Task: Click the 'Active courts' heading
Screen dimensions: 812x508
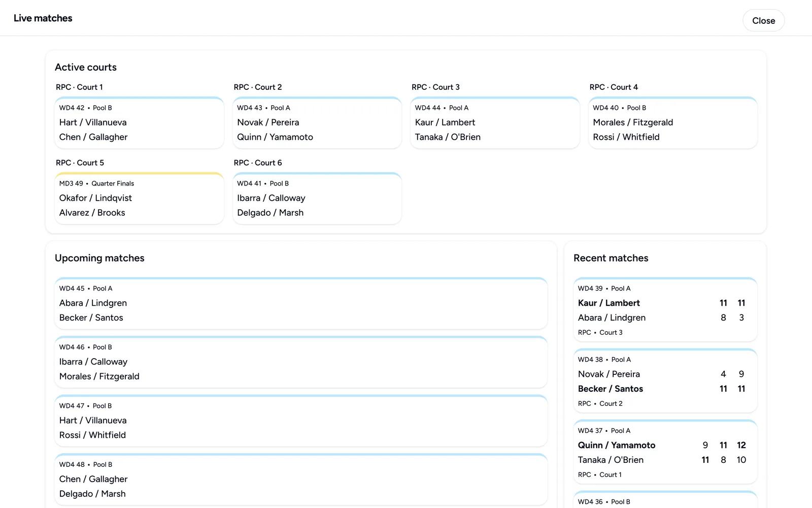Action: pos(86,67)
